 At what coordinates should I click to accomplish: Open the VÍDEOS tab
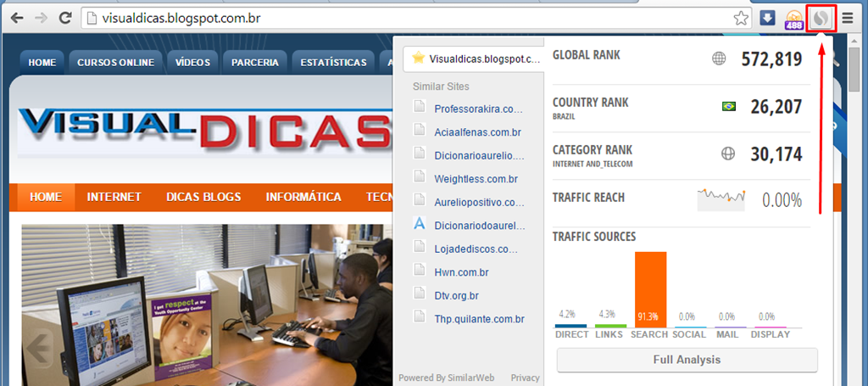(x=192, y=63)
